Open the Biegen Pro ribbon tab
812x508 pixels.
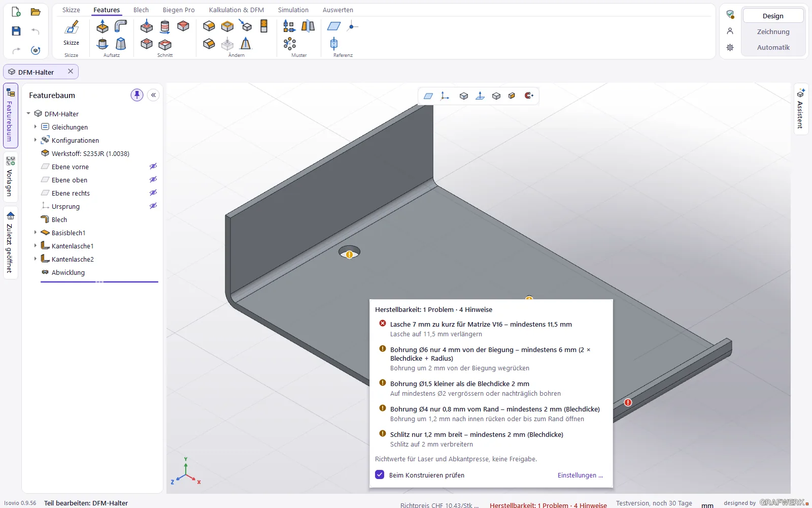pyautogui.click(x=179, y=10)
